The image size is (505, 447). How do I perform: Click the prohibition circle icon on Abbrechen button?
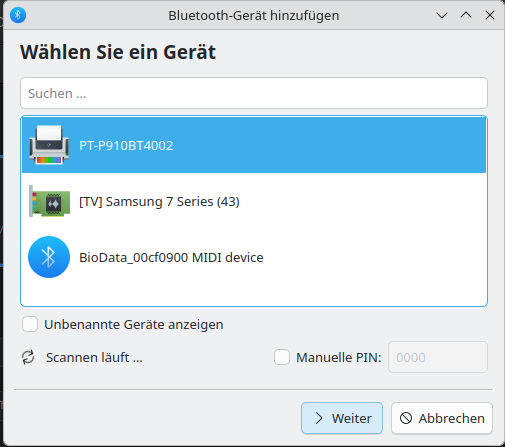coord(406,418)
